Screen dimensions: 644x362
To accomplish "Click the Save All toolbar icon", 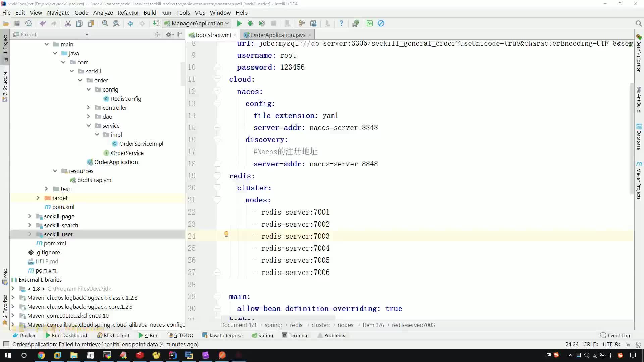I will tap(17, 23).
